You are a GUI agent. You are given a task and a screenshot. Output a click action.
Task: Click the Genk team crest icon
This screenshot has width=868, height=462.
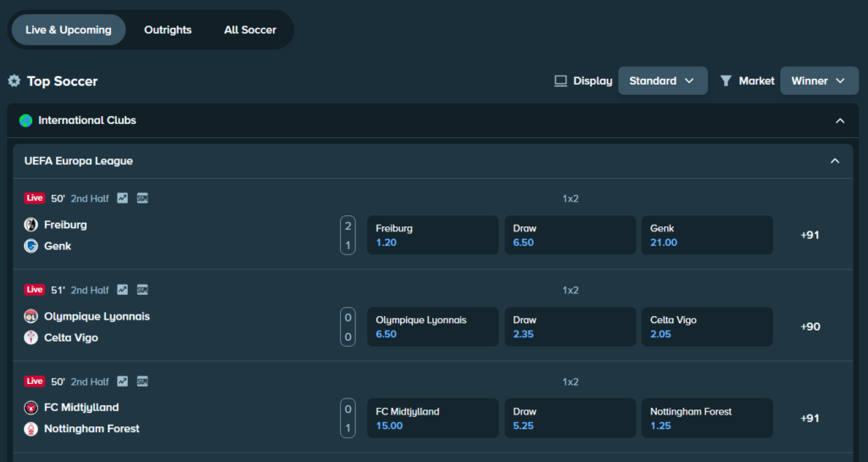click(31, 246)
